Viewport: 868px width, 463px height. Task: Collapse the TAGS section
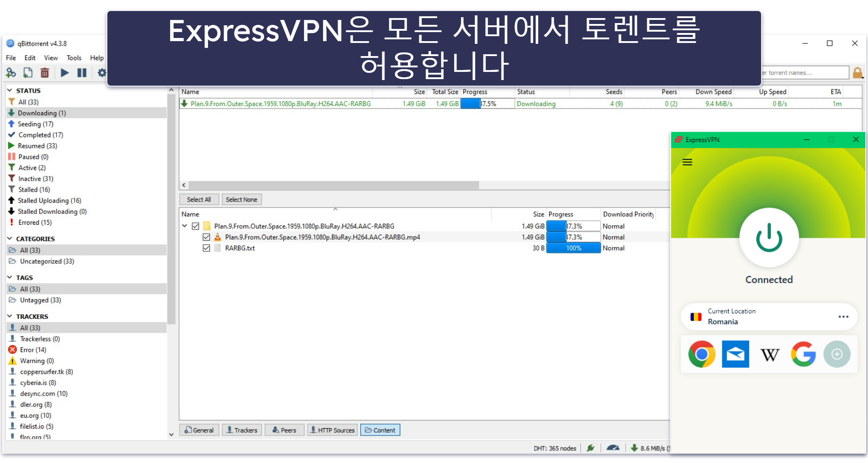(x=9, y=277)
